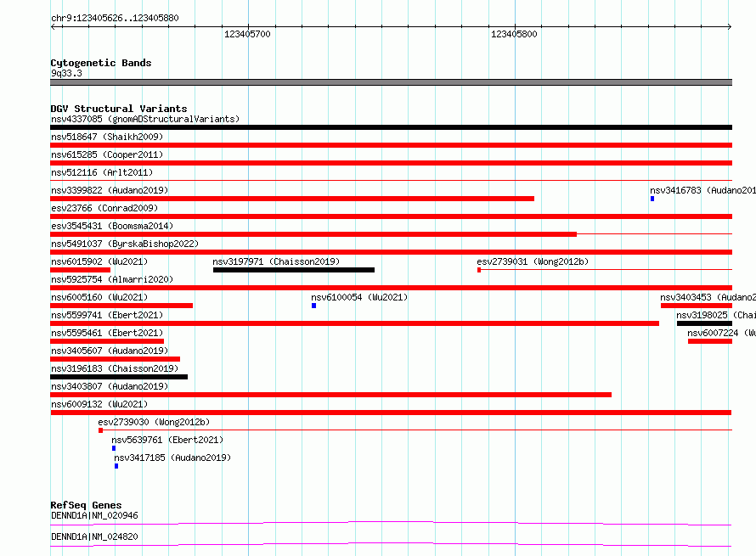Click the Cytogenetic Bands track title
Viewport: 756px width, 556px height.
click(x=101, y=63)
